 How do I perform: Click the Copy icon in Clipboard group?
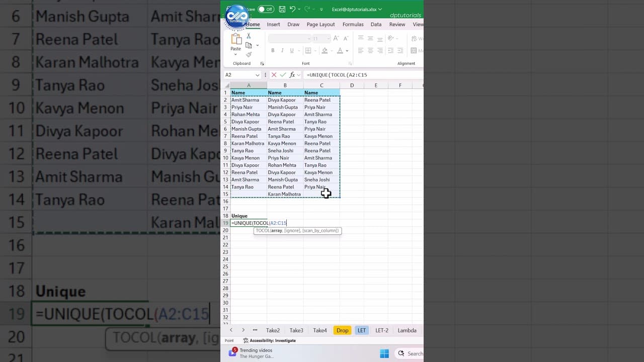pyautogui.click(x=249, y=45)
